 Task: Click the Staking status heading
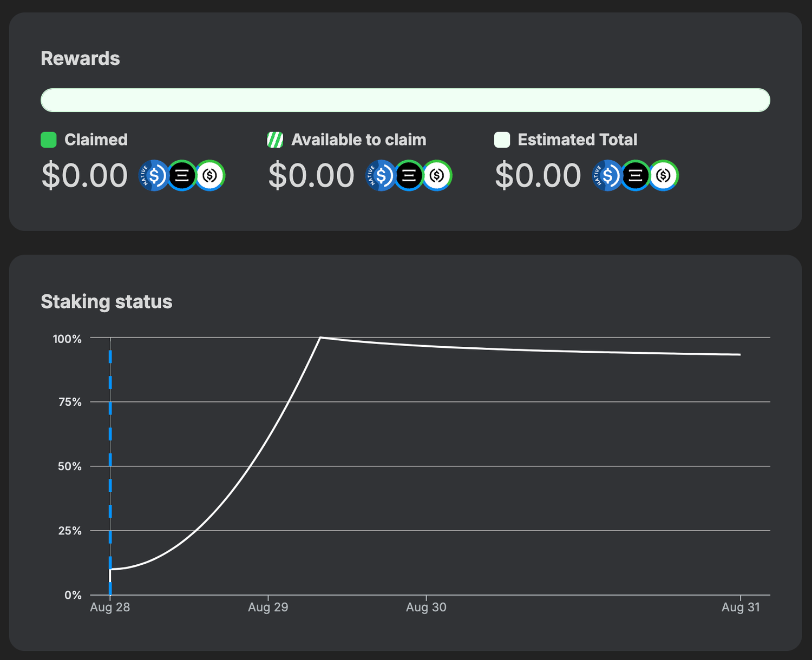(x=107, y=302)
